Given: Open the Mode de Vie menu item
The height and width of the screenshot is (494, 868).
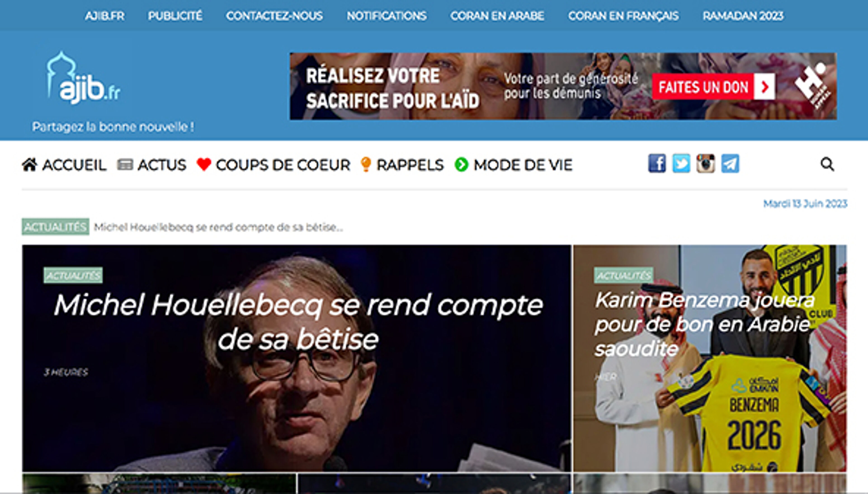Looking at the screenshot, I should coord(523,165).
